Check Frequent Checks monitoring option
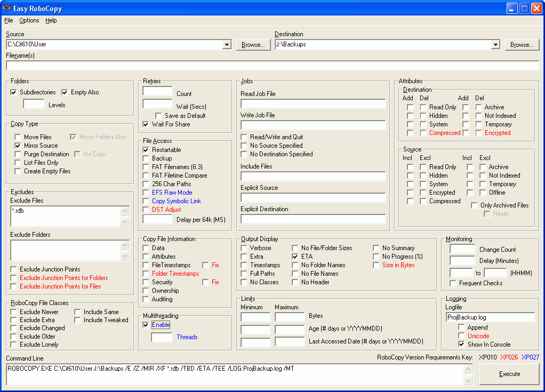 [453, 284]
